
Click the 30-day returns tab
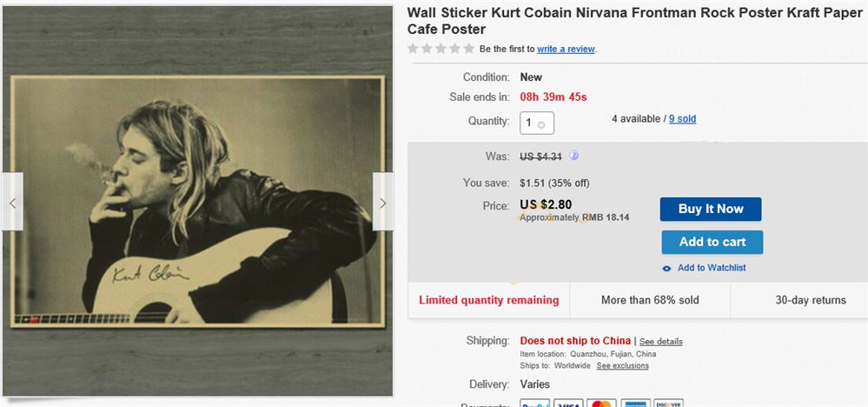810,300
